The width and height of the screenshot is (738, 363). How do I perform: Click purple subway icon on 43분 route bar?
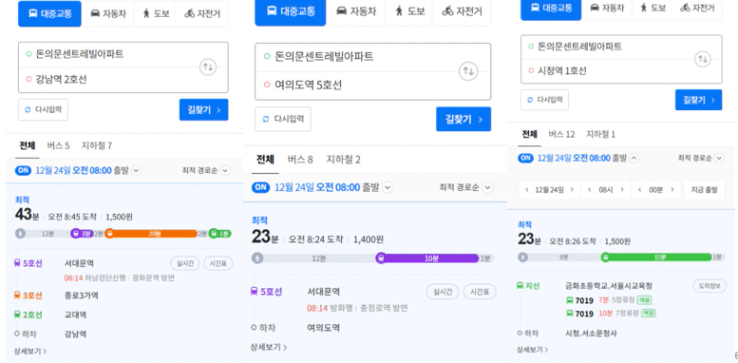75,233
